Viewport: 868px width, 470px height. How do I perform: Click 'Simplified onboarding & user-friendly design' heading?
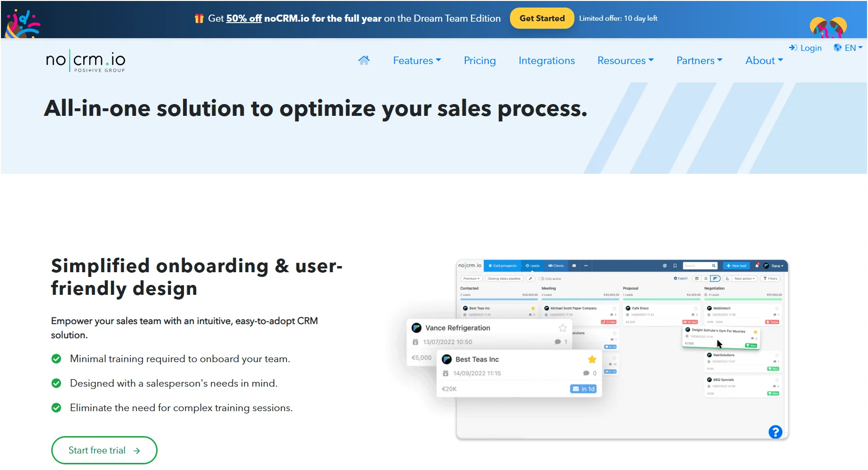pos(196,277)
